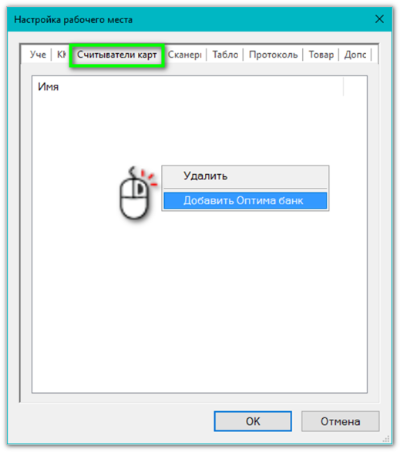Open the Сканеры tab

[x=185, y=55]
